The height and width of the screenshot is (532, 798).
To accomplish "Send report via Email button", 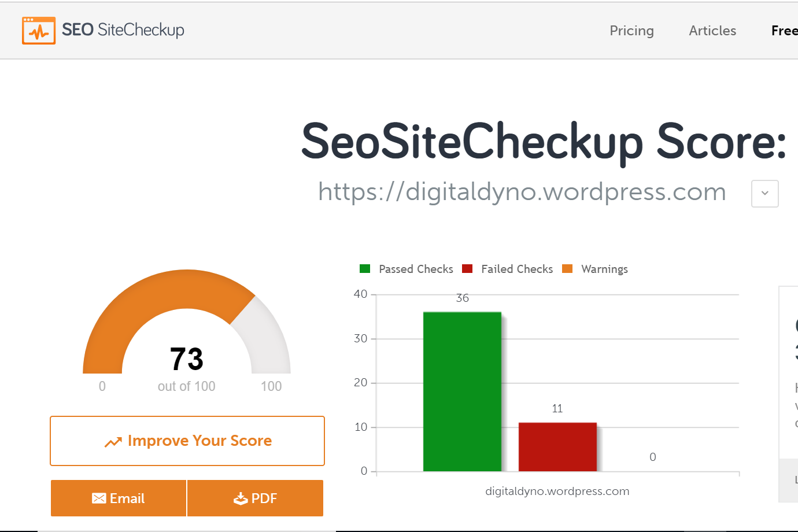I will pos(119,498).
